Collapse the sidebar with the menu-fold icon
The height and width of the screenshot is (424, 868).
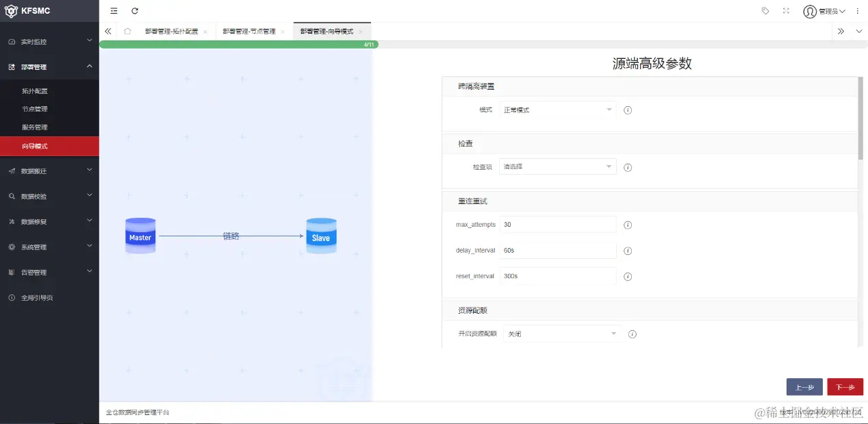click(114, 11)
